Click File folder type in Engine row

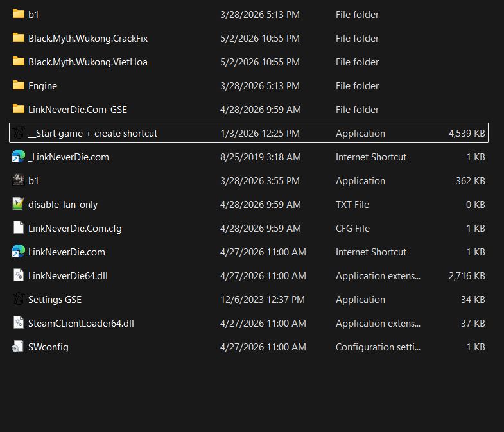(x=357, y=86)
